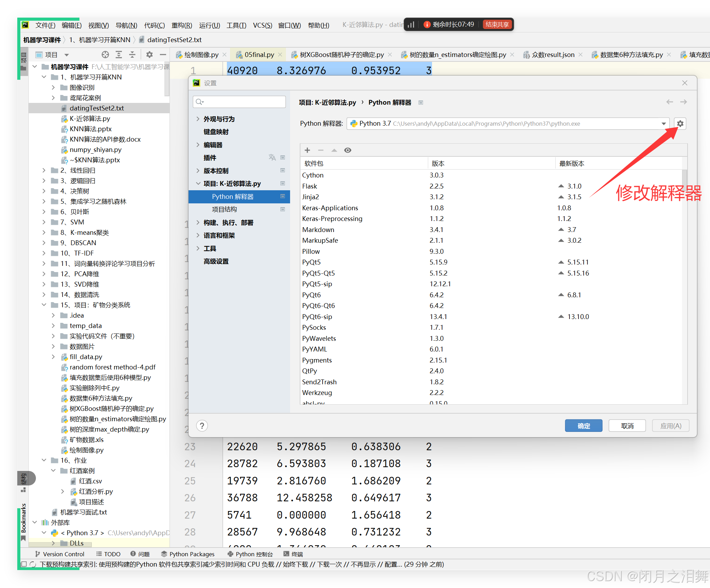
Task: Click the settings search field
Action: coord(242,102)
